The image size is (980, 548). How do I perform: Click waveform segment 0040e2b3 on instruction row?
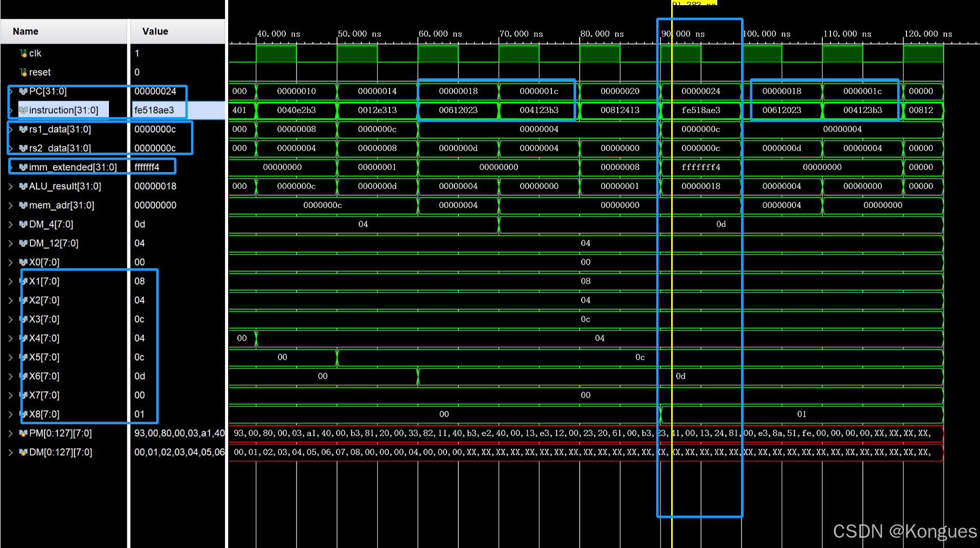297,110
